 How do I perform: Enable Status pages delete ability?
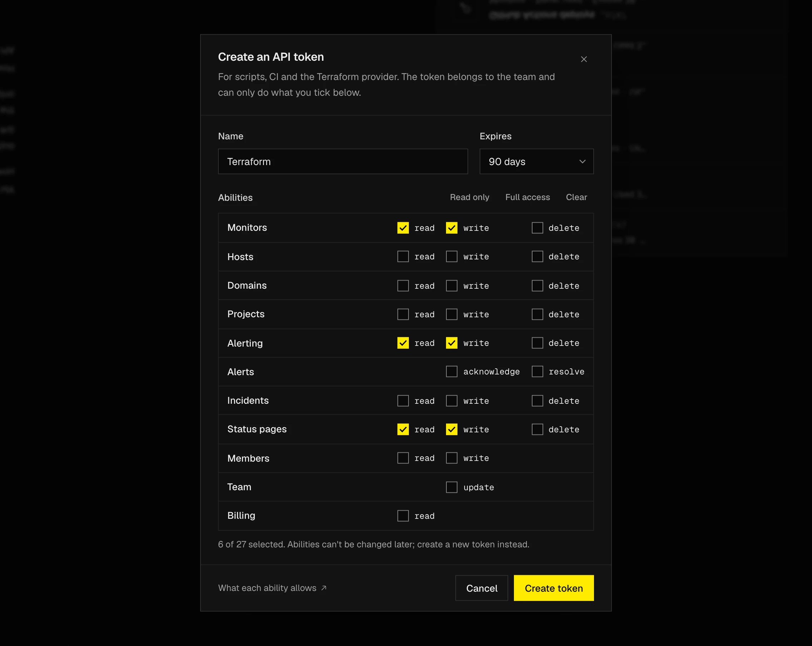click(x=537, y=429)
